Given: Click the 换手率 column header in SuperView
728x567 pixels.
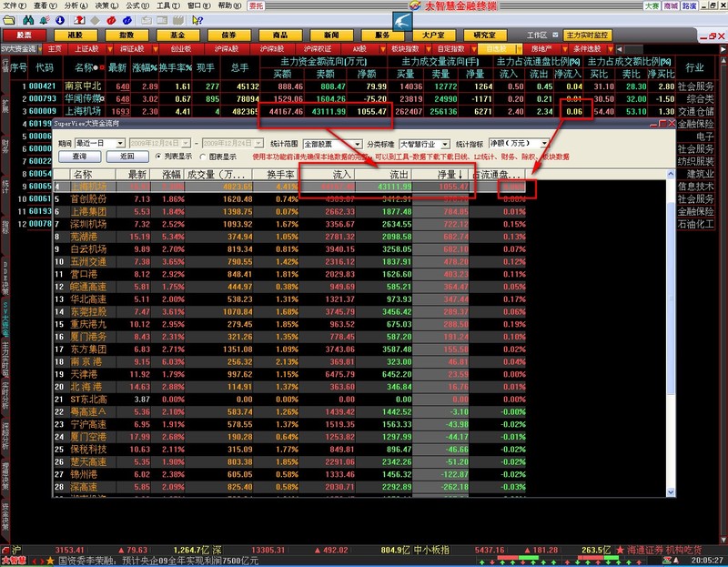Looking at the screenshot, I should click(276, 175).
